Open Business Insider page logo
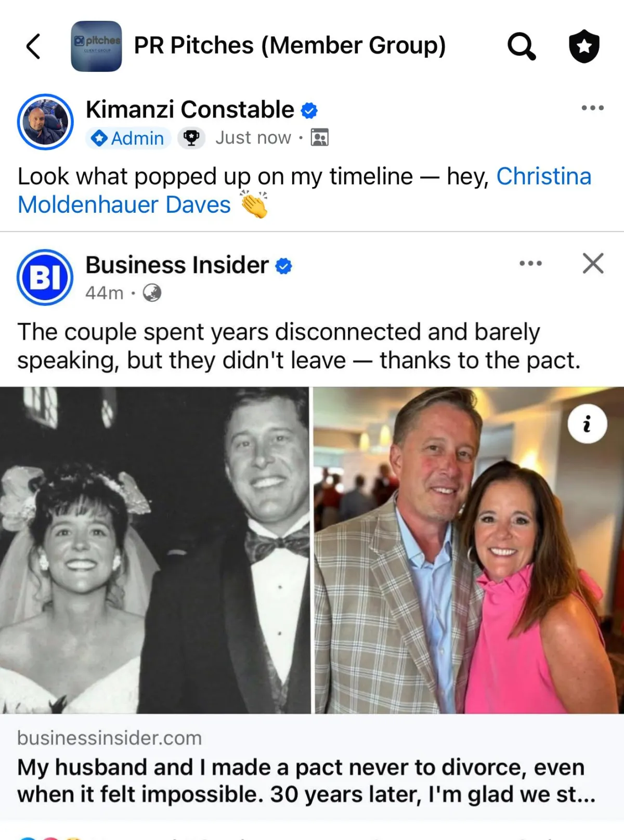Image resolution: width=624 pixels, height=840 pixels. point(45,277)
